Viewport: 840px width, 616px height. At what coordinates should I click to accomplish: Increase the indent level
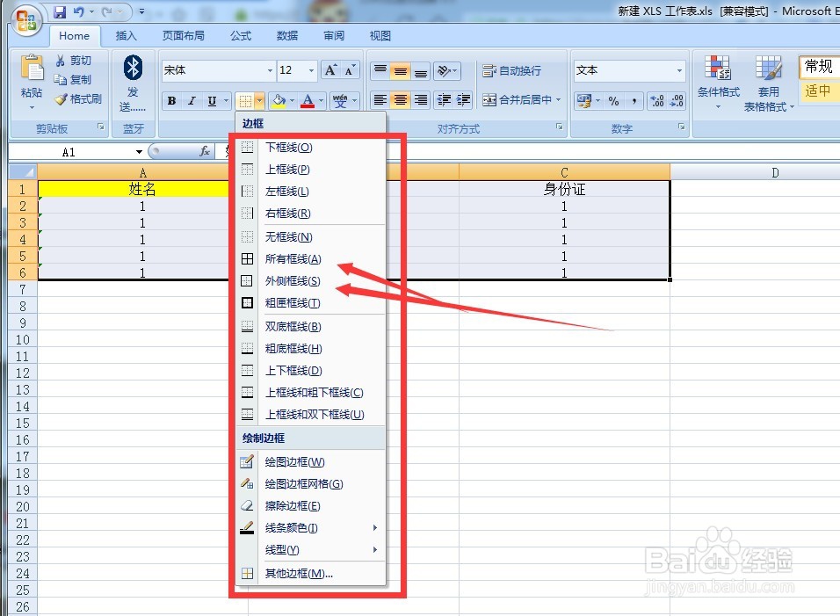coord(463,99)
